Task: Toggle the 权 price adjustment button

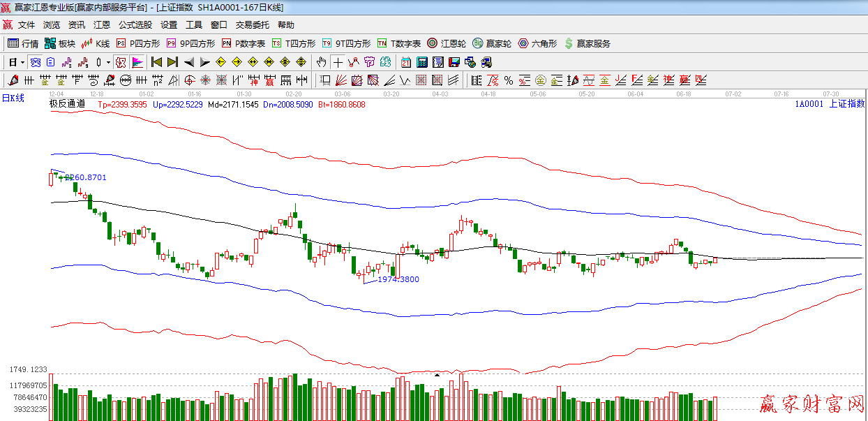Action: click(x=121, y=62)
